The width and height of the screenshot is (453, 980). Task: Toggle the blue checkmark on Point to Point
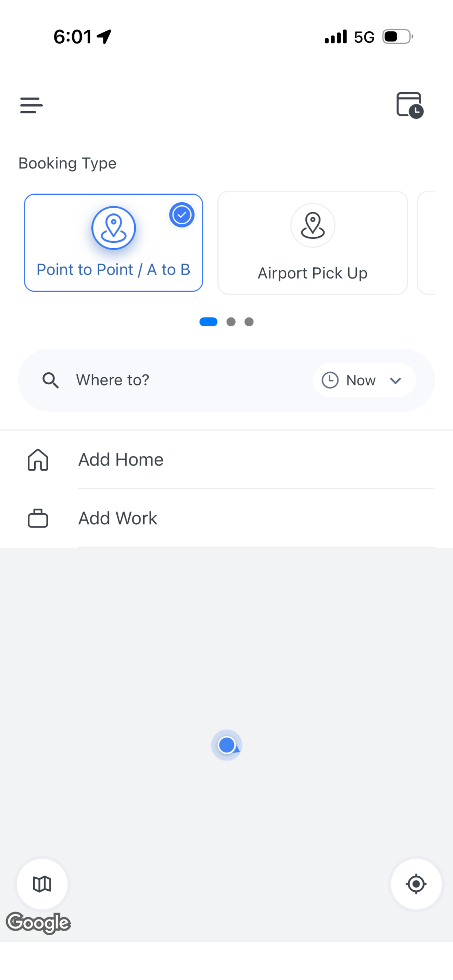(x=182, y=215)
